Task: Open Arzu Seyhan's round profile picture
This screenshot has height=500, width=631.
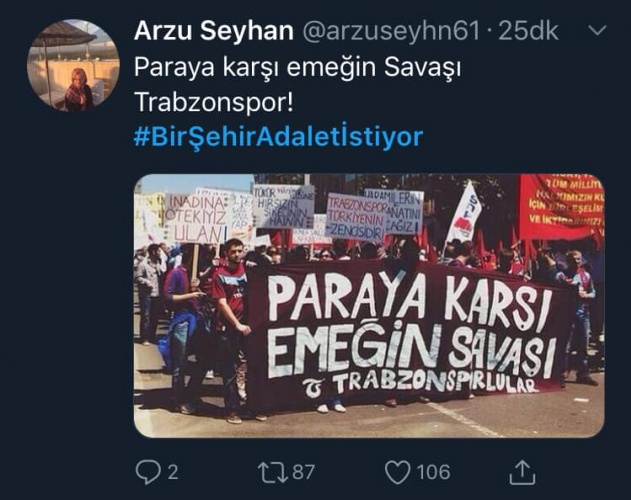Action: 73,66
